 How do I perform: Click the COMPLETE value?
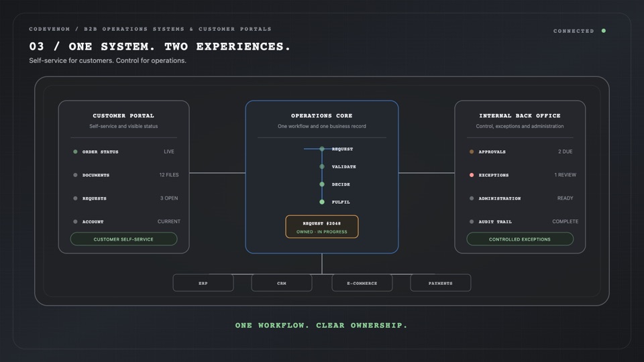tap(565, 222)
